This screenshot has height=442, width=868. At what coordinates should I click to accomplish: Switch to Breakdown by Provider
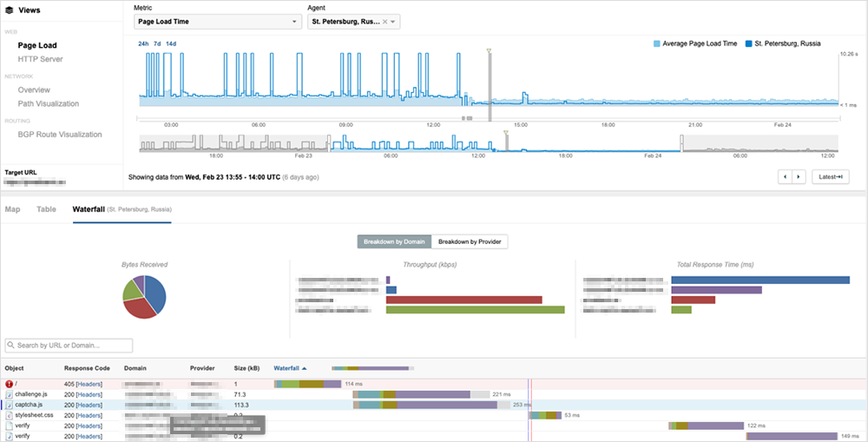click(470, 241)
